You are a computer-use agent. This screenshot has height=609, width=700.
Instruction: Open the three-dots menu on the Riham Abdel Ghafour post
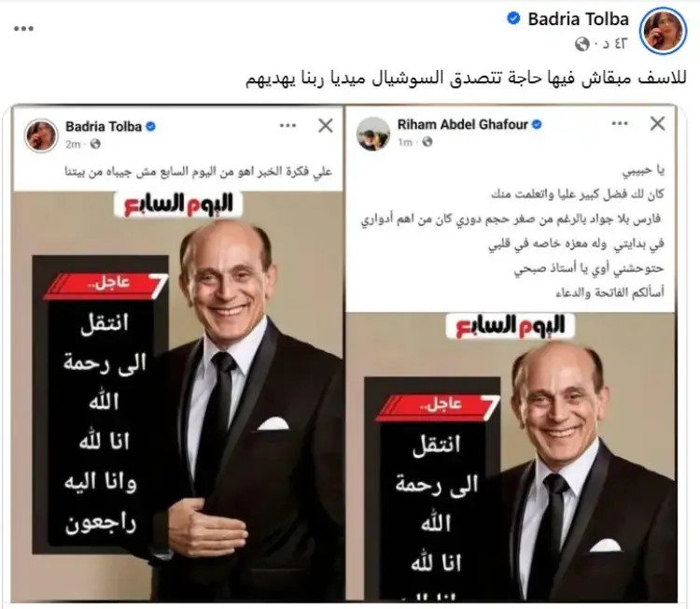point(620,123)
